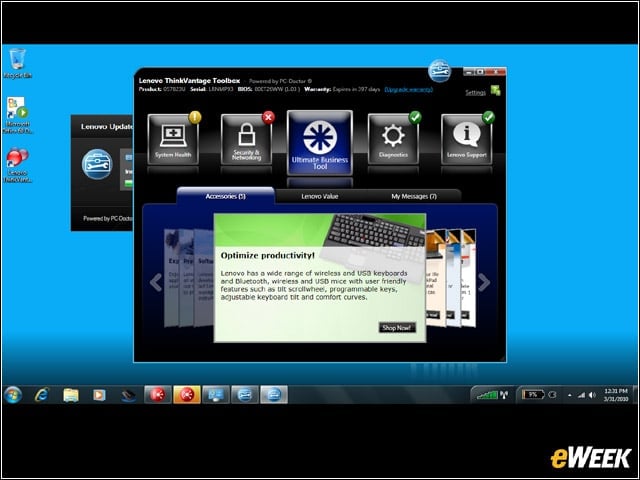The image size is (640, 480).
Task: Open the Upgrade warranty link
Action: point(409,89)
